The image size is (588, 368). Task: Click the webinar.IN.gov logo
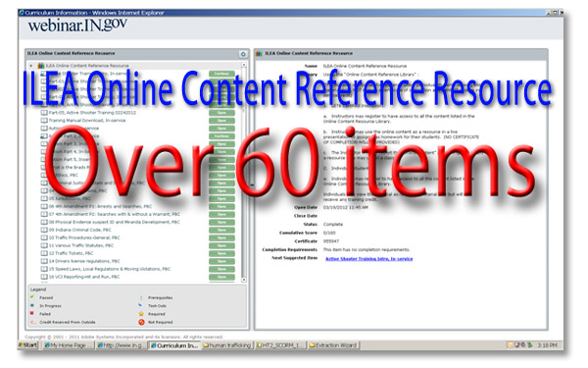[x=77, y=26]
